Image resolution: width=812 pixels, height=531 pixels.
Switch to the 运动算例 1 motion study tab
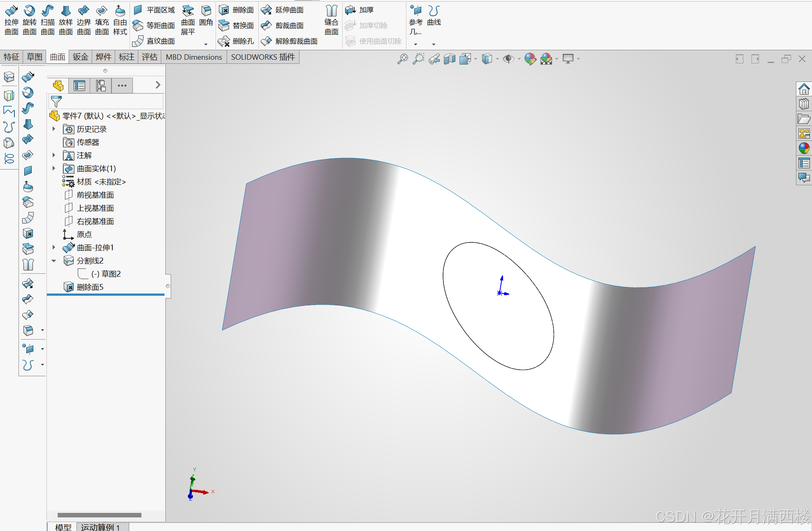[101, 527]
